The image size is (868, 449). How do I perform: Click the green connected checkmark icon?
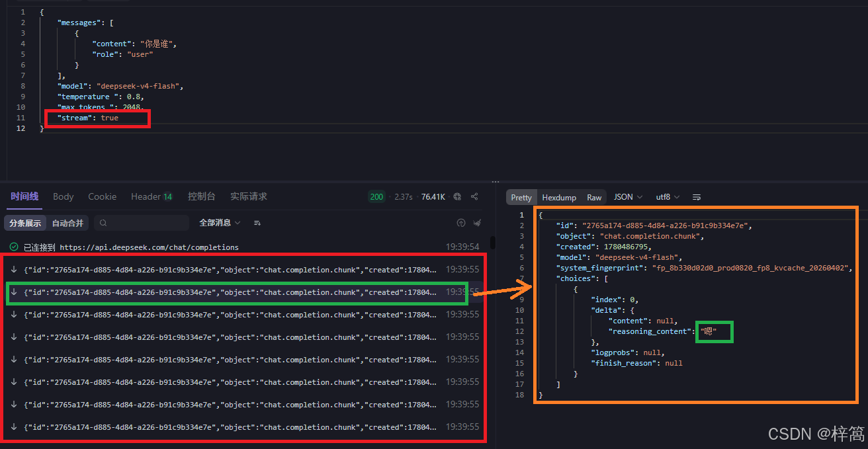pos(14,247)
